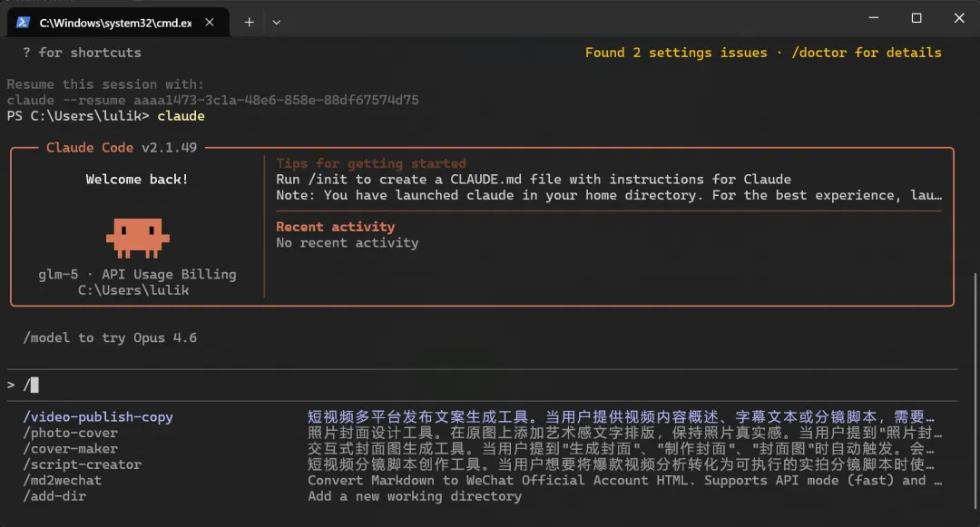This screenshot has width=980, height=527.
Task: Click the 'Resume this session with:' line
Action: click(105, 84)
